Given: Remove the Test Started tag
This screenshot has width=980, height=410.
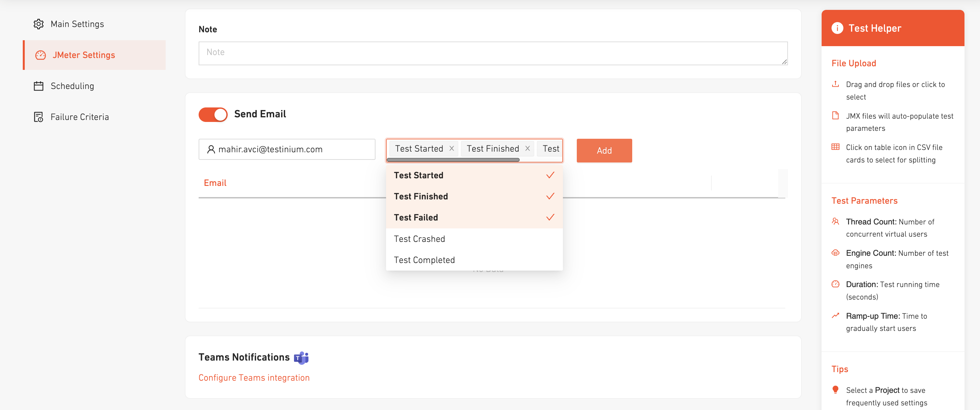Looking at the screenshot, I should tap(452, 149).
